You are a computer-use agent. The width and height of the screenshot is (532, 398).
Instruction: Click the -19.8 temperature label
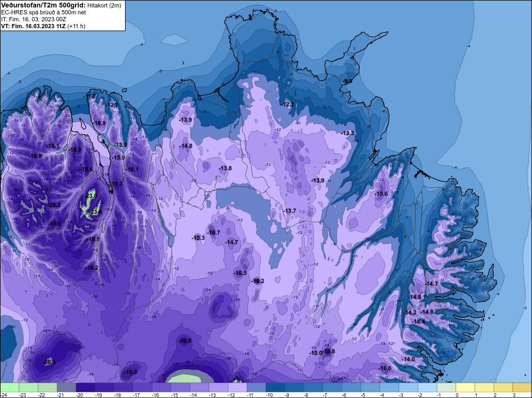click(329, 351)
